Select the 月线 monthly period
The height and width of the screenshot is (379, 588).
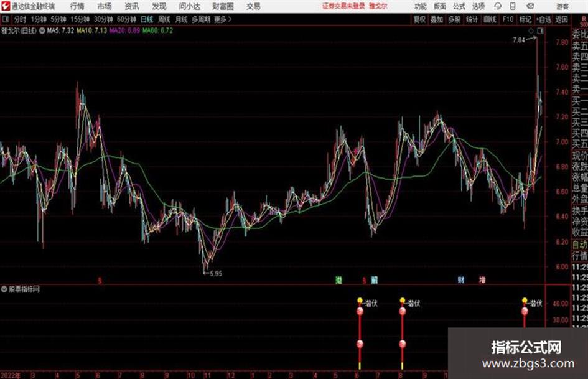tap(182, 19)
